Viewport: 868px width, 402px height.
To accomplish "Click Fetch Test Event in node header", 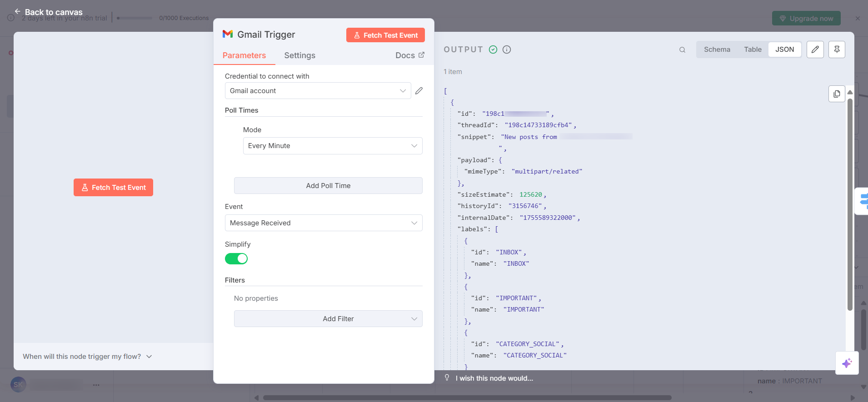I will tap(385, 35).
